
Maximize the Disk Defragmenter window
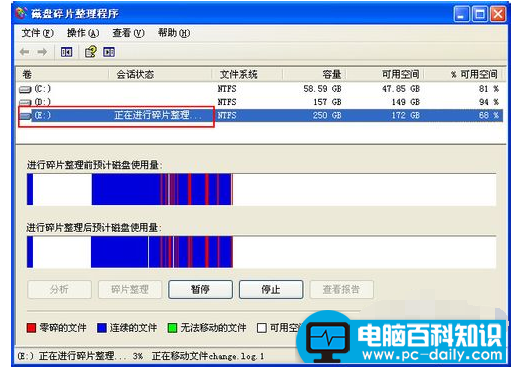[480, 14]
